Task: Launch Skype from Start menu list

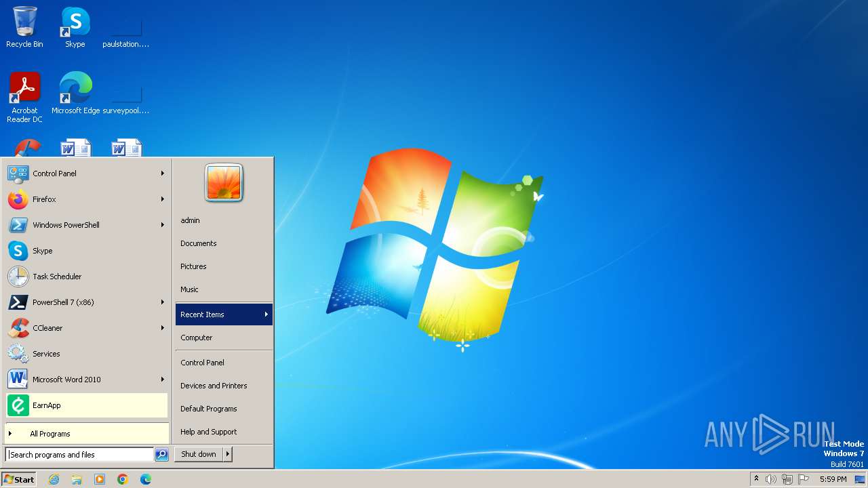Action: (x=86, y=251)
